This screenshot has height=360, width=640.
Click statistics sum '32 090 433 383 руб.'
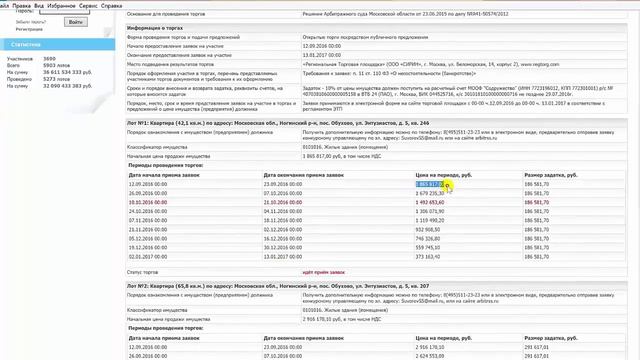67,86
